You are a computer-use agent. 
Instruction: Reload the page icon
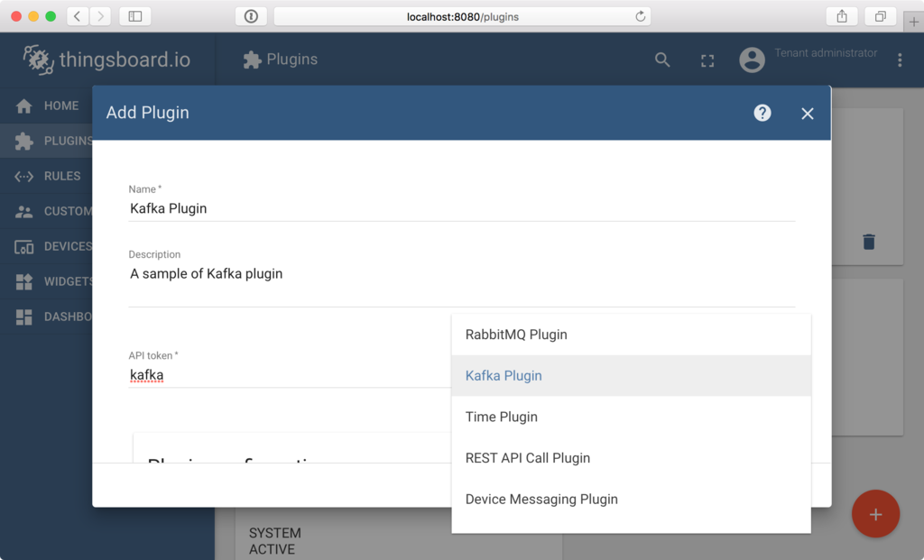click(x=640, y=16)
